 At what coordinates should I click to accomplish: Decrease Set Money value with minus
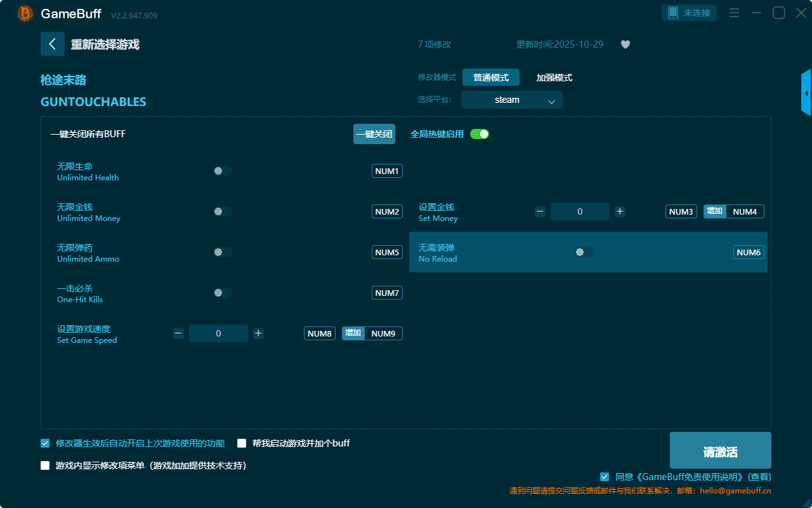pyautogui.click(x=540, y=211)
